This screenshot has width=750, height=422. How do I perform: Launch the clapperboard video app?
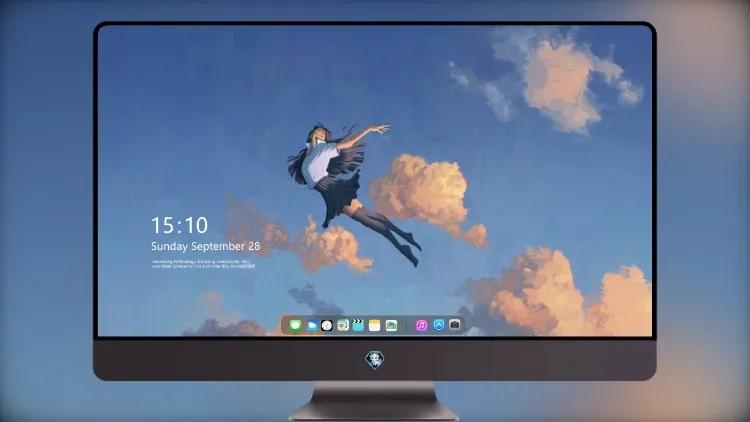[358, 325]
